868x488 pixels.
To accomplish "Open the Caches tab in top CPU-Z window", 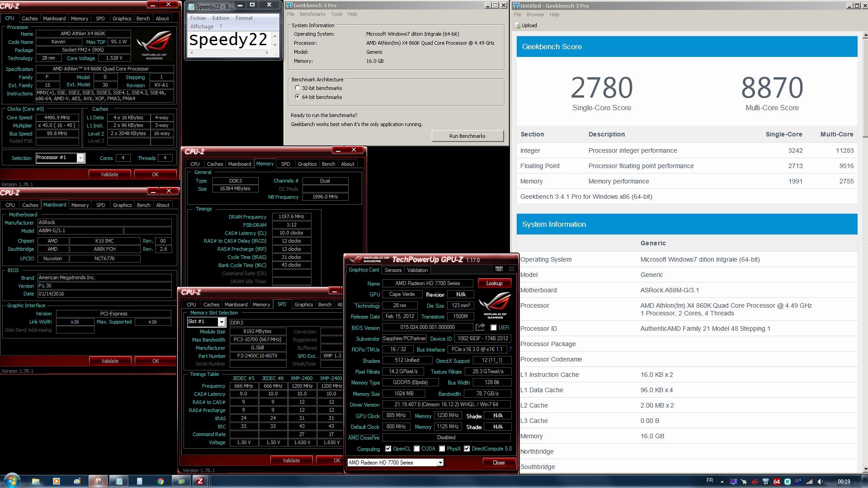I will [x=30, y=19].
